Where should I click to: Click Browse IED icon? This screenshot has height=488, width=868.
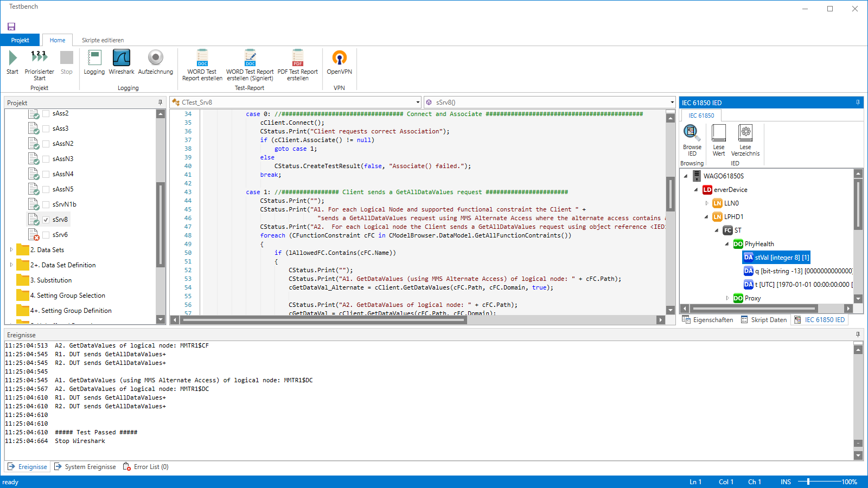click(x=692, y=132)
